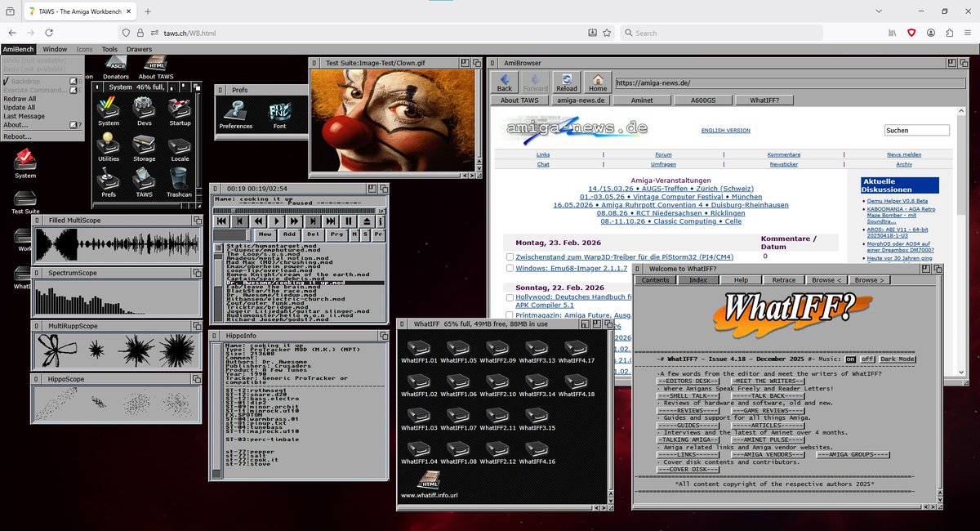Select the Test Suite disk on desktop
The height and width of the screenshot is (531, 980).
point(25,201)
